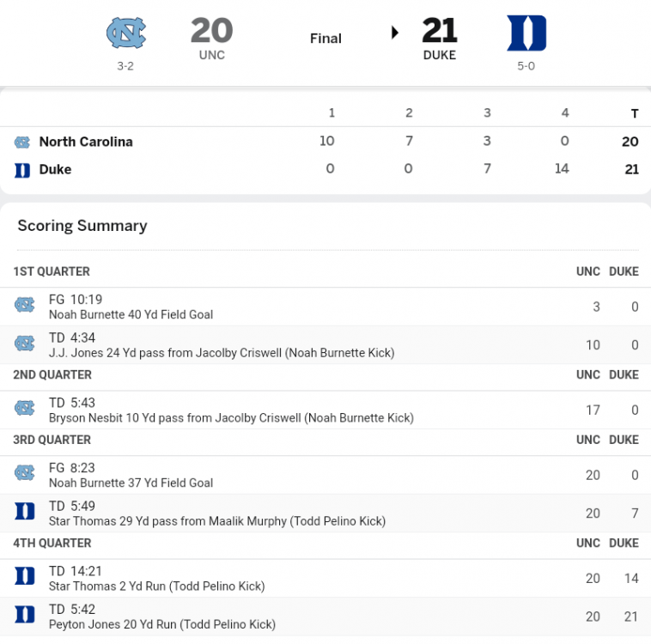Image resolution: width=651 pixels, height=644 pixels.
Task: Click UNC logo beside TD 5:43 play
Action: [25, 409]
